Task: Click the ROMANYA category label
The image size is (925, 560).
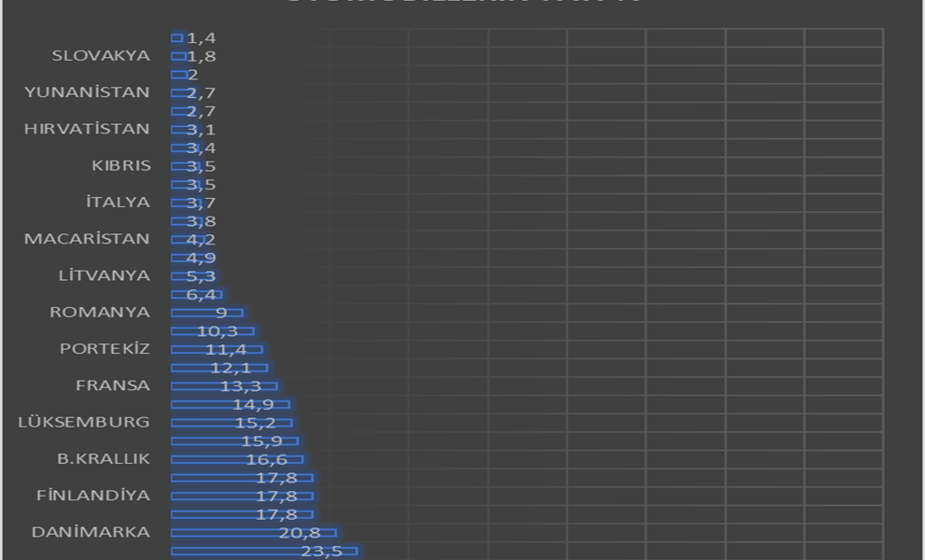Action: pos(100,313)
